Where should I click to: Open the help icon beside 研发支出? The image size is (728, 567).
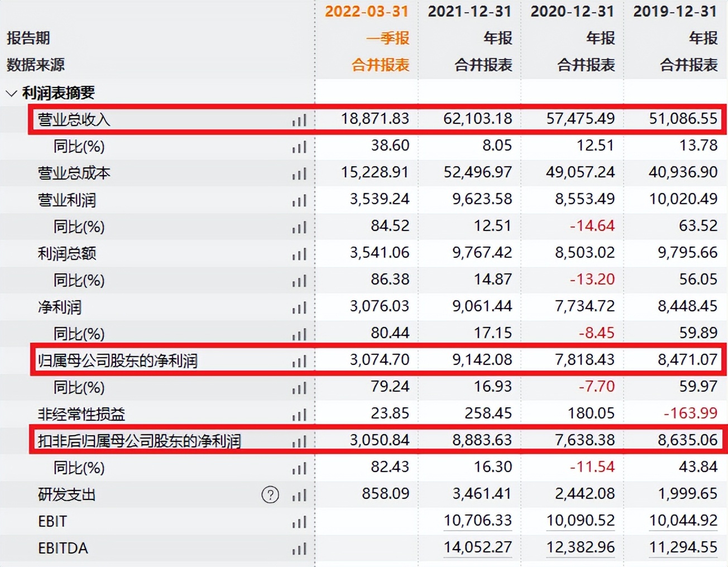click(x=271, y=494)
